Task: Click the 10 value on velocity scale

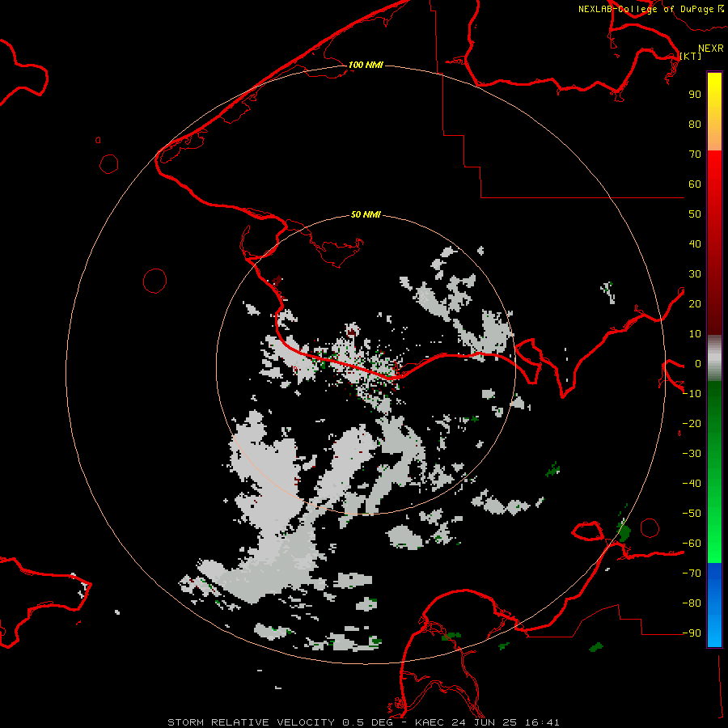Action: 695,334
